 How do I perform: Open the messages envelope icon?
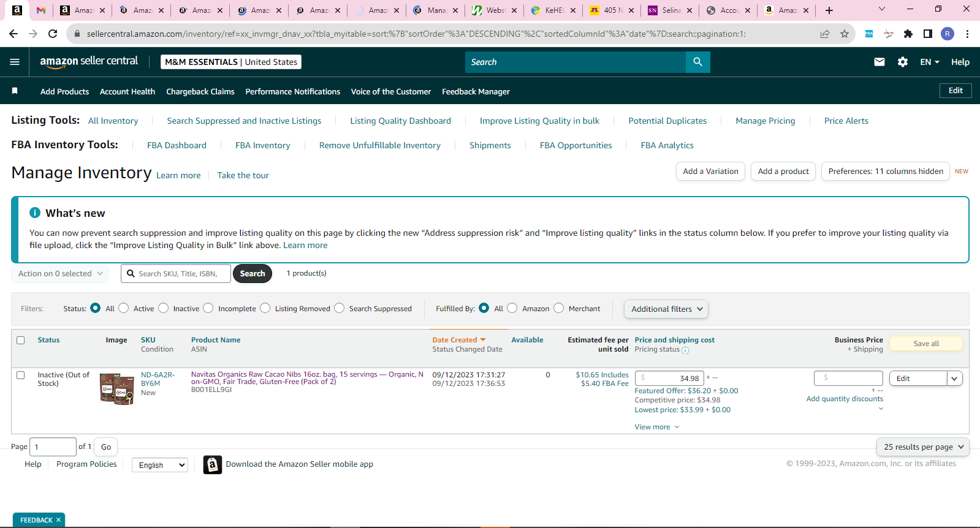tap(879, 62)
